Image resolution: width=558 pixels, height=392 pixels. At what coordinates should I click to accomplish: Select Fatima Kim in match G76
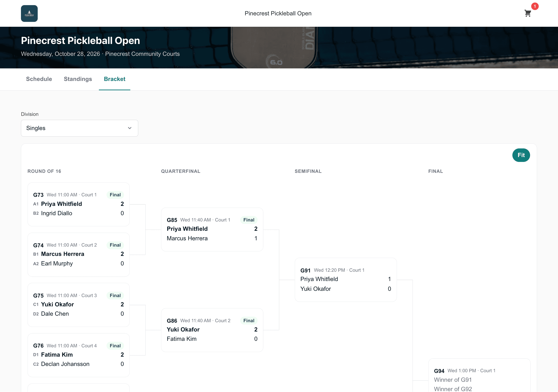tap(57, 355)
